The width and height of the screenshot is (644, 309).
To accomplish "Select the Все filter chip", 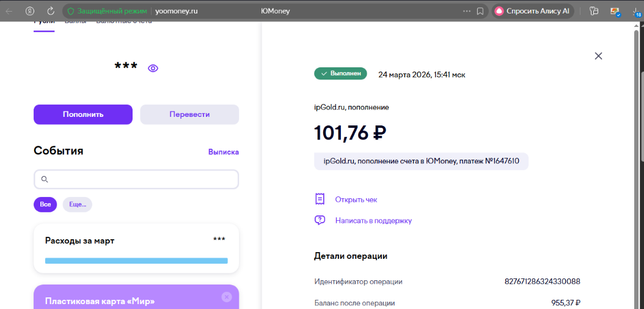I will (45, 204).
